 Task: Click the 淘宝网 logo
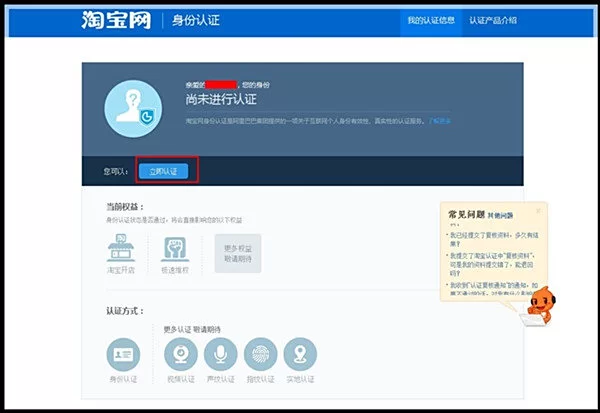pyautogui.click(x=117, y=20)
